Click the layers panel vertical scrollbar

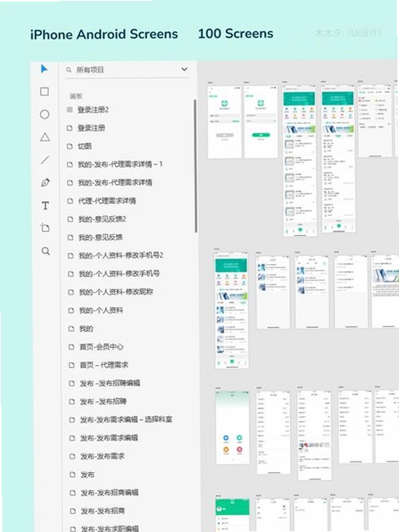click(x=195, y=166)
